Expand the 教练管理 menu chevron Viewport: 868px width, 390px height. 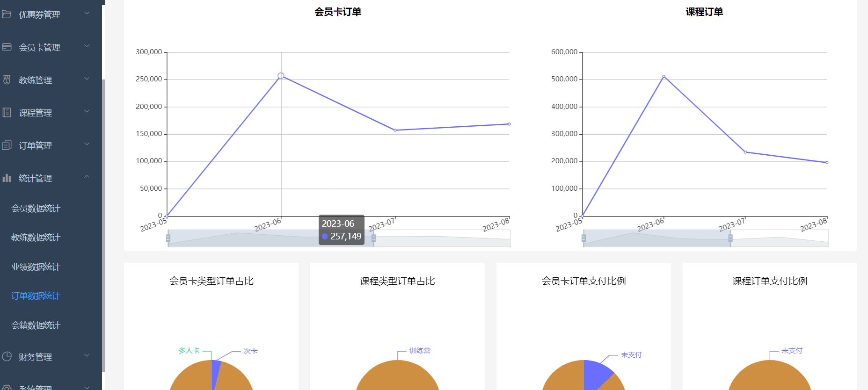pyautogui.click(x=87, y=79)
